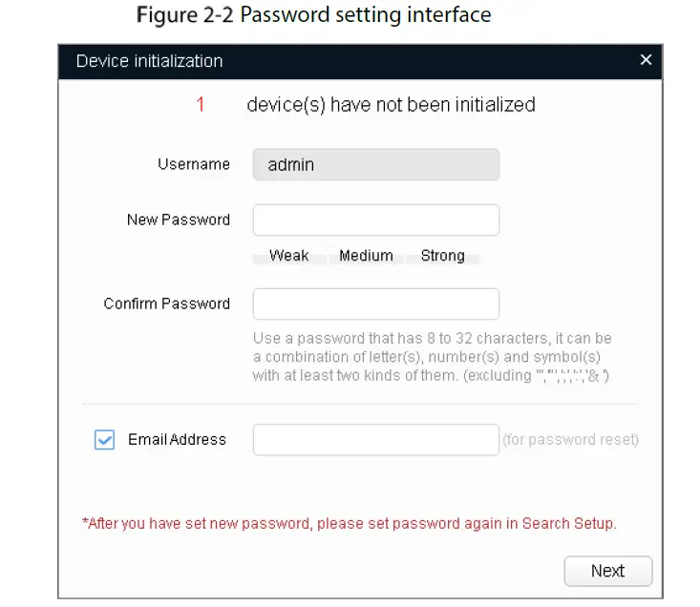The width and height of the screenshot is (700, 607).
Task: Click the admin Username field
Action: [375, 164]
